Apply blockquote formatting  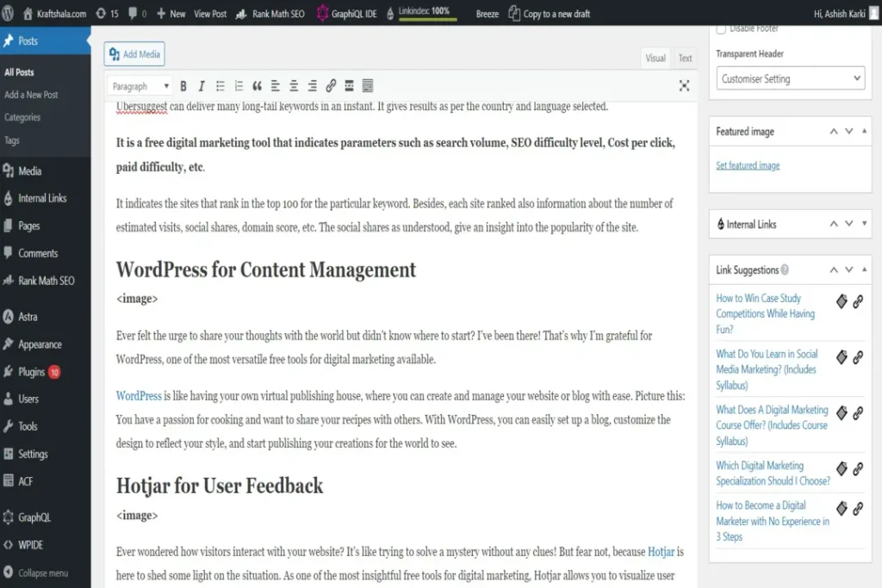257,86
